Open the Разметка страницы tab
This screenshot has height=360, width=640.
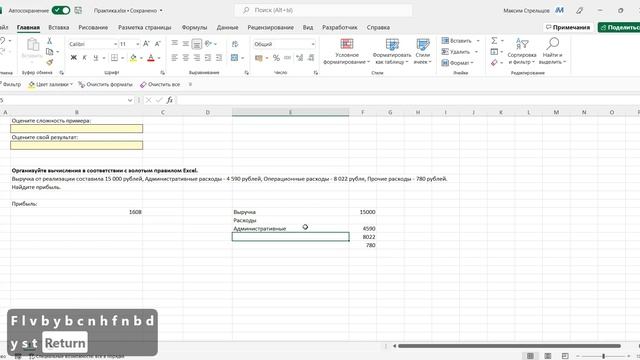pos(144,27)
